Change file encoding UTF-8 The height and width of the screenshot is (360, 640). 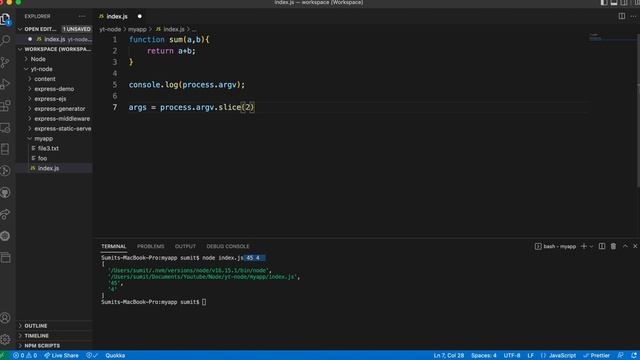point(512,356)
